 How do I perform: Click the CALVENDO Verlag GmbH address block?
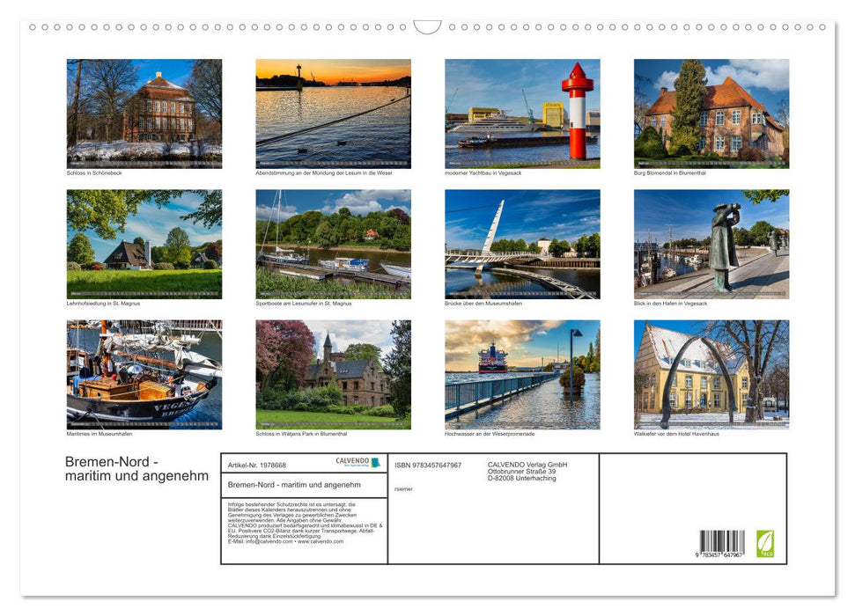527,472
